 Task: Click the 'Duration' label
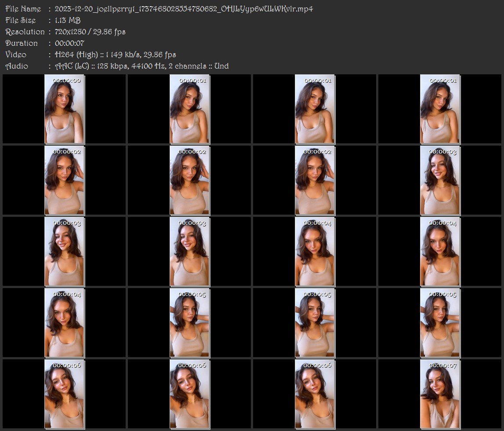click(22, 43)
